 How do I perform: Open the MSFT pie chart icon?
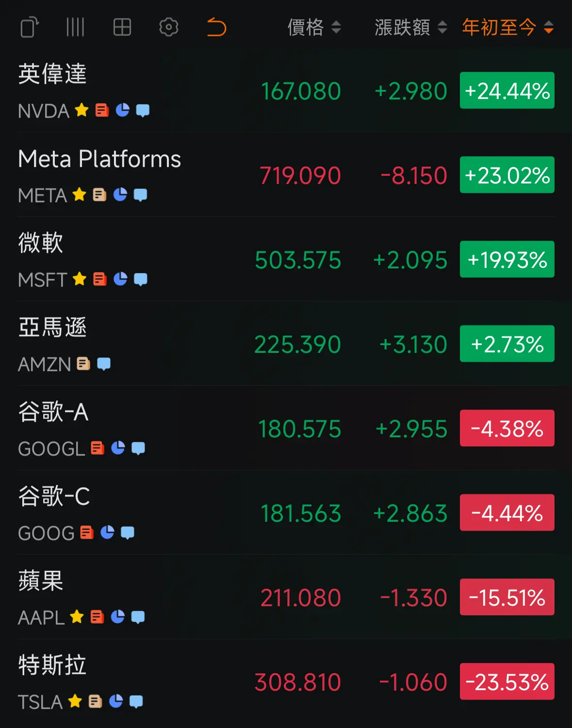(x=120, y=279)
